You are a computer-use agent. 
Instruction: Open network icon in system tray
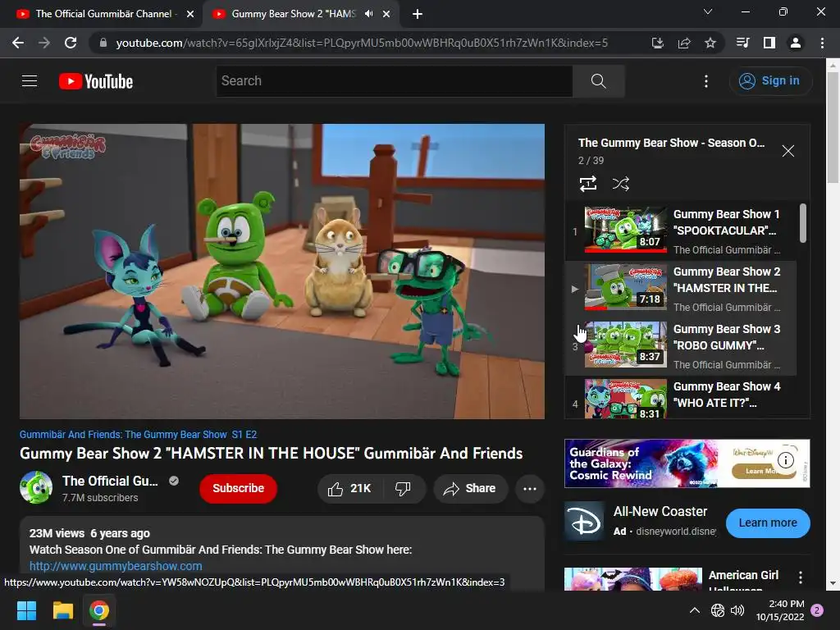pos(717,610)
